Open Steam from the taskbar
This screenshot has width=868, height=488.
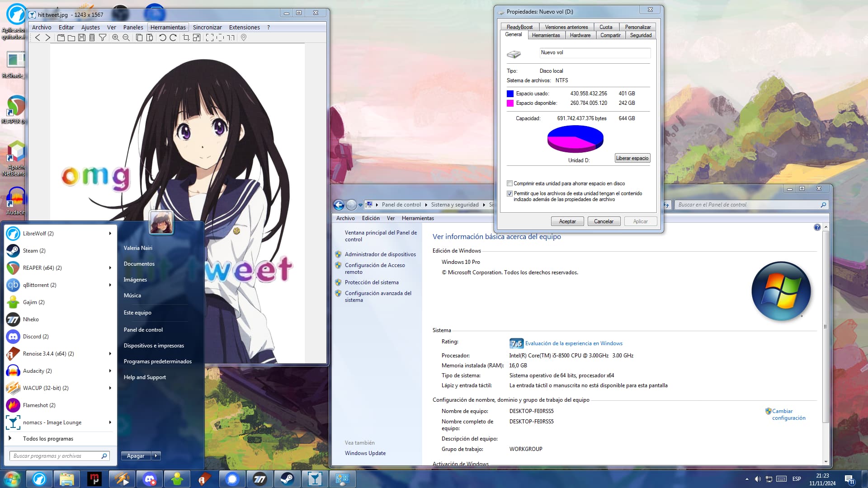288,479
